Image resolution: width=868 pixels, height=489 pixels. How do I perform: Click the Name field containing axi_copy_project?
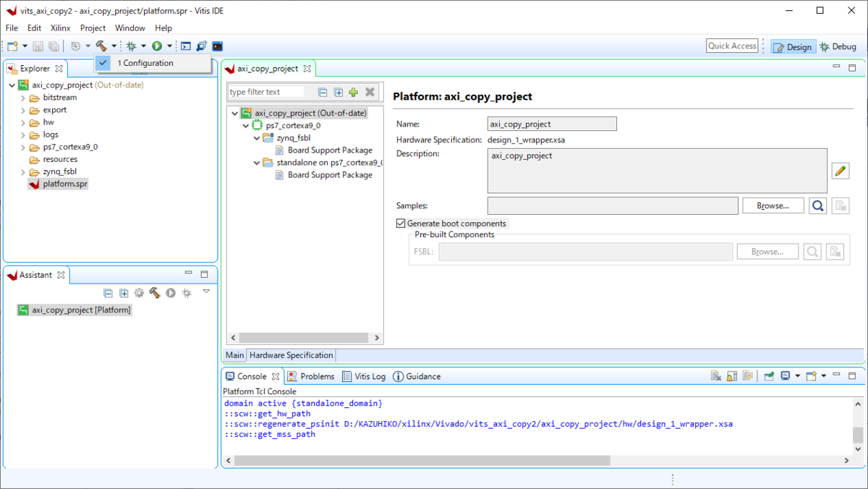[x=552, y=124]
